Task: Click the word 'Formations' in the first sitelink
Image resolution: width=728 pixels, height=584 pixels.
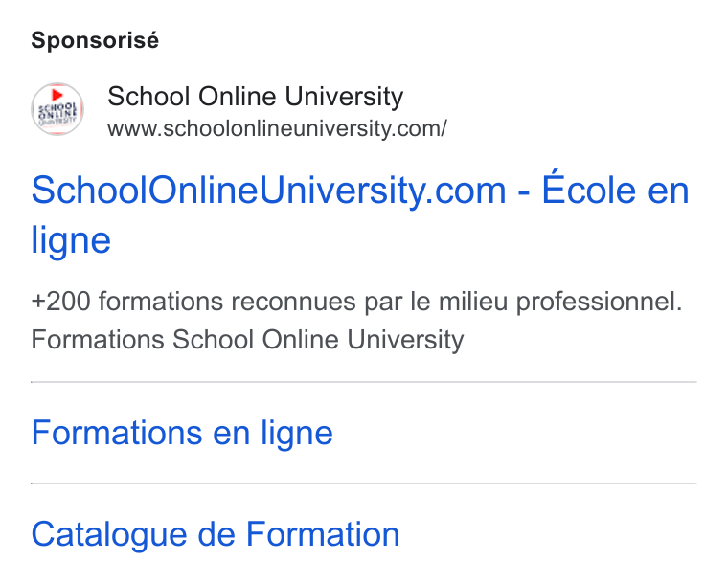Action: (117, 433)
